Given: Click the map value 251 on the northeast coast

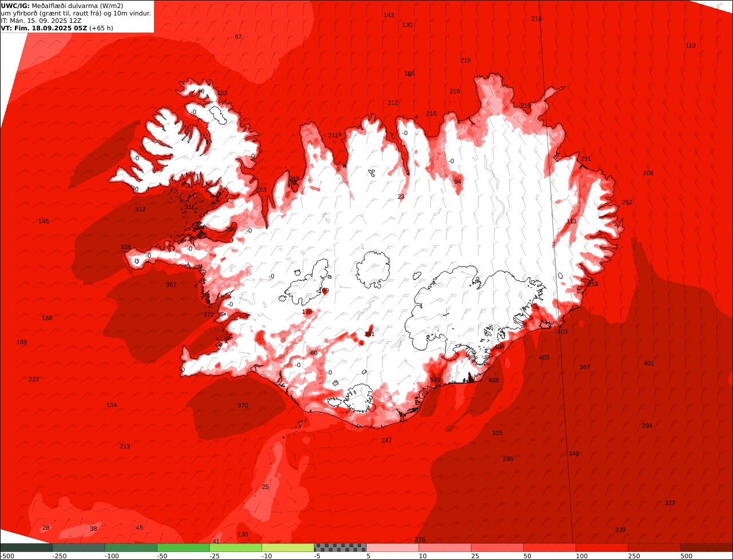Looking at the screenshot, I should coord(586,159).
